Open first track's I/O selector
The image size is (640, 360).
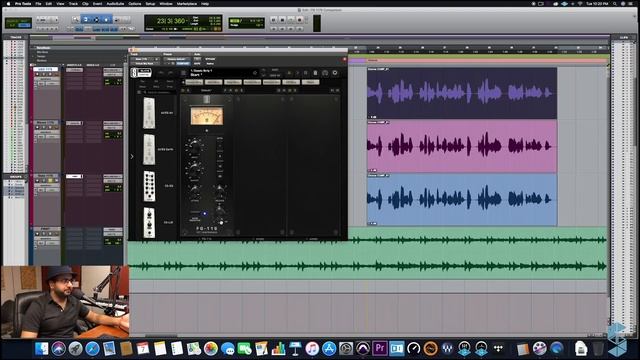pyautogui.click(x=113, y=70)
